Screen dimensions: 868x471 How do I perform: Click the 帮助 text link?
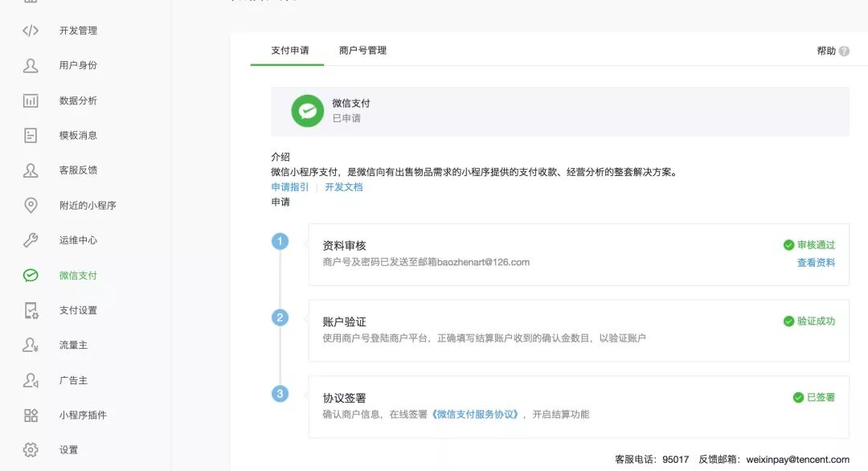pos(826,51)
